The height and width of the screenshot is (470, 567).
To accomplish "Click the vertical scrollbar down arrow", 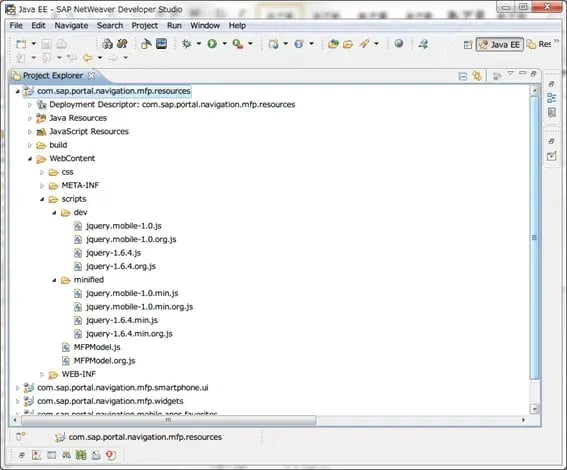I will click(x=534, y=409).
